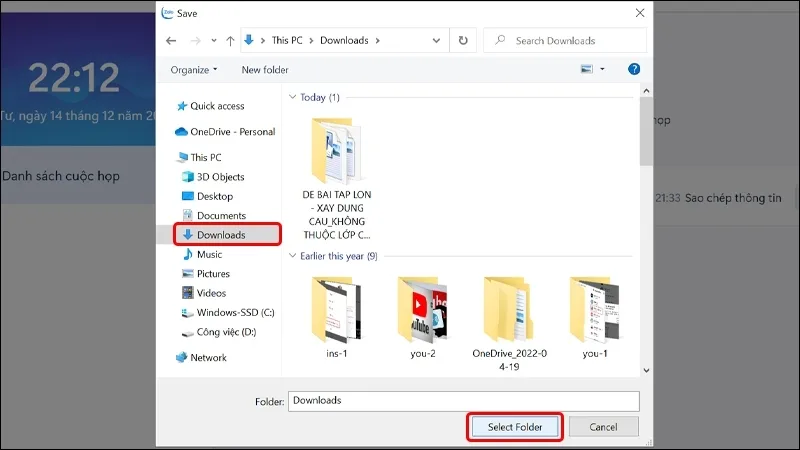Click the search magnifier icon
The height and width of the screenshot is (450, 800).
point(500,40)
